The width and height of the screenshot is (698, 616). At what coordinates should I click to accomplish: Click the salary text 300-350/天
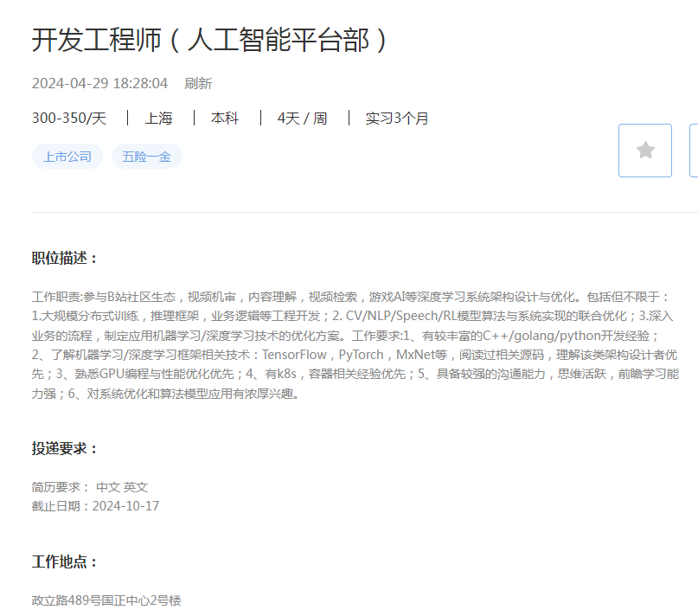coord(69,118)
